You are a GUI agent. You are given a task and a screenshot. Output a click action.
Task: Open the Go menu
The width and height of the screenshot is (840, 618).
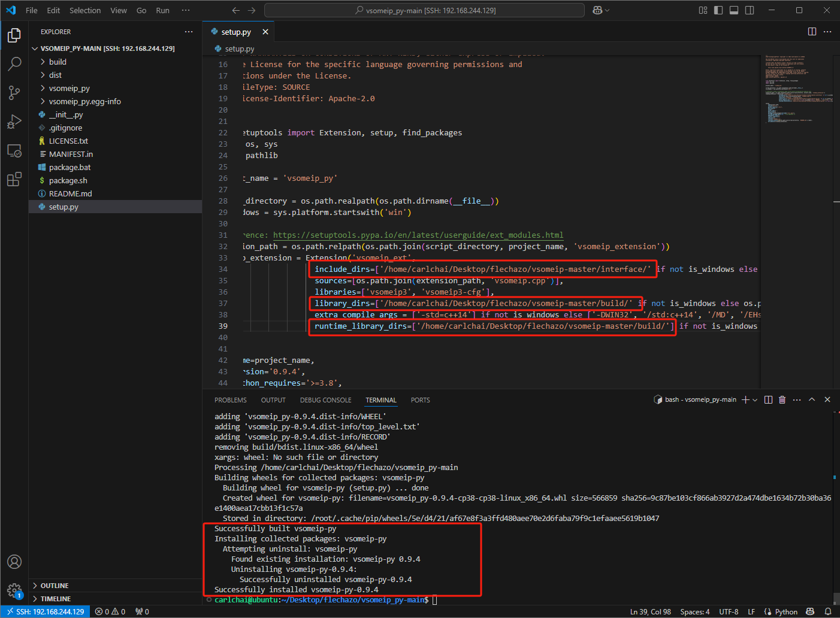(x=141, y=10)
